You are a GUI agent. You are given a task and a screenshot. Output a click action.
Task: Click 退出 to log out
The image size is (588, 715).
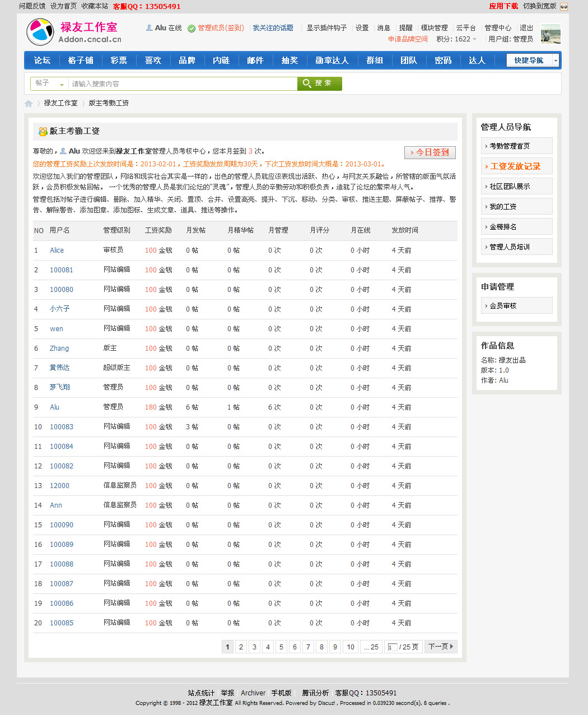(526, 27)
